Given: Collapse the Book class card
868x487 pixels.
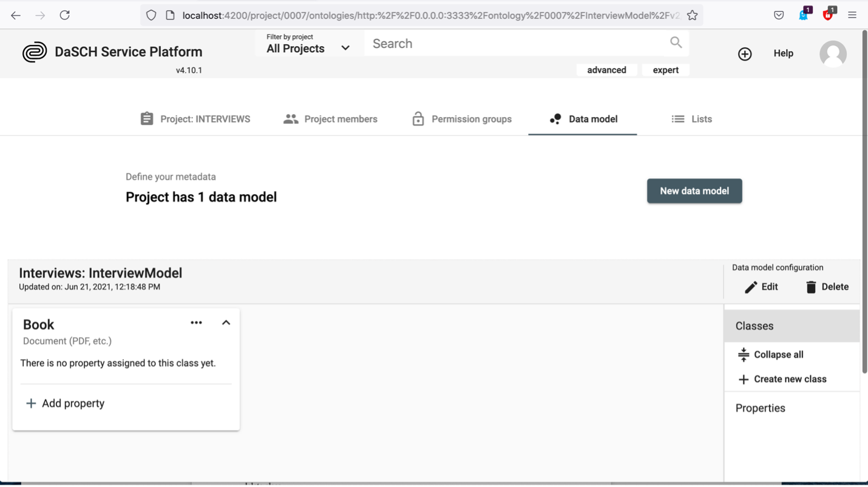Looking at the screenshot, I should (x=226, y=323).
